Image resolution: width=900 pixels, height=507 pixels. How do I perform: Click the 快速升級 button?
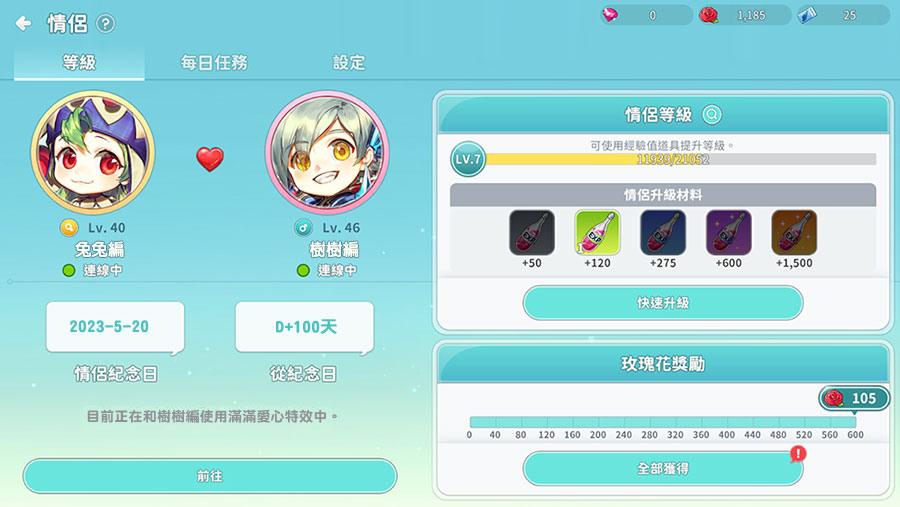[x=663, y=303]
